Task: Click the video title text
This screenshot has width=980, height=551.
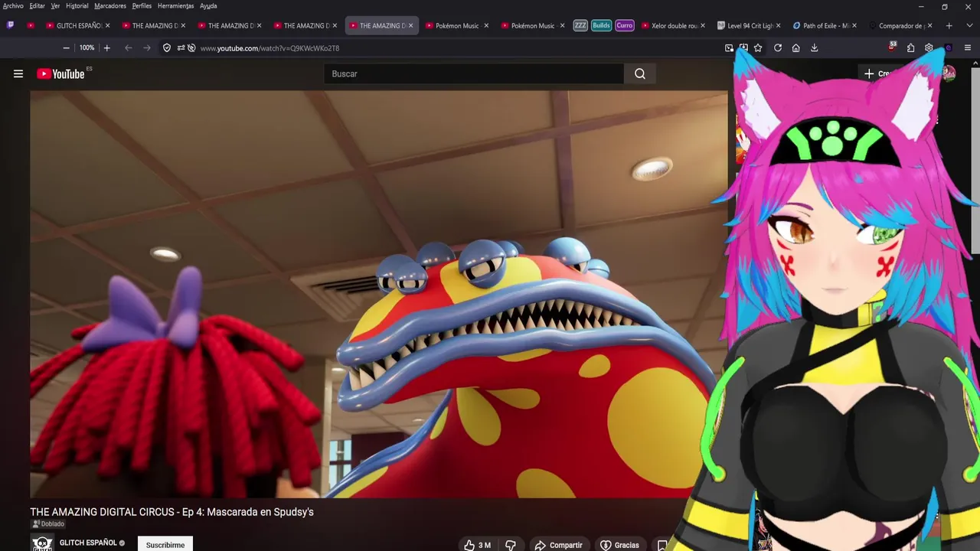Action: (171, 512)
